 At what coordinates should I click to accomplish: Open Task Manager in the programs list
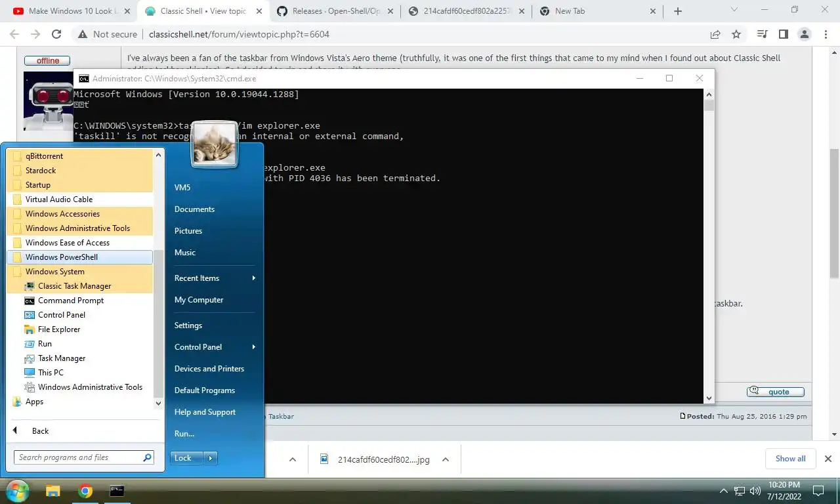[62, 358]
